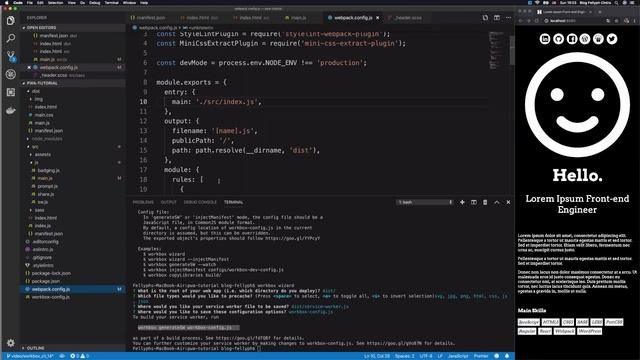Click errors and warnings count in status bar
This screenshot has height=360, width=640.
click(80, 356)
